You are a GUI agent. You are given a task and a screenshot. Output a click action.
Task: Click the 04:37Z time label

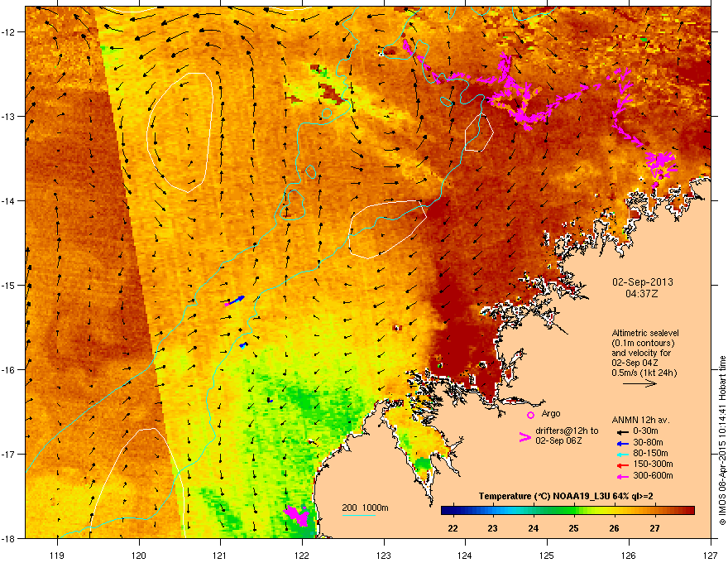pos(642,294)
